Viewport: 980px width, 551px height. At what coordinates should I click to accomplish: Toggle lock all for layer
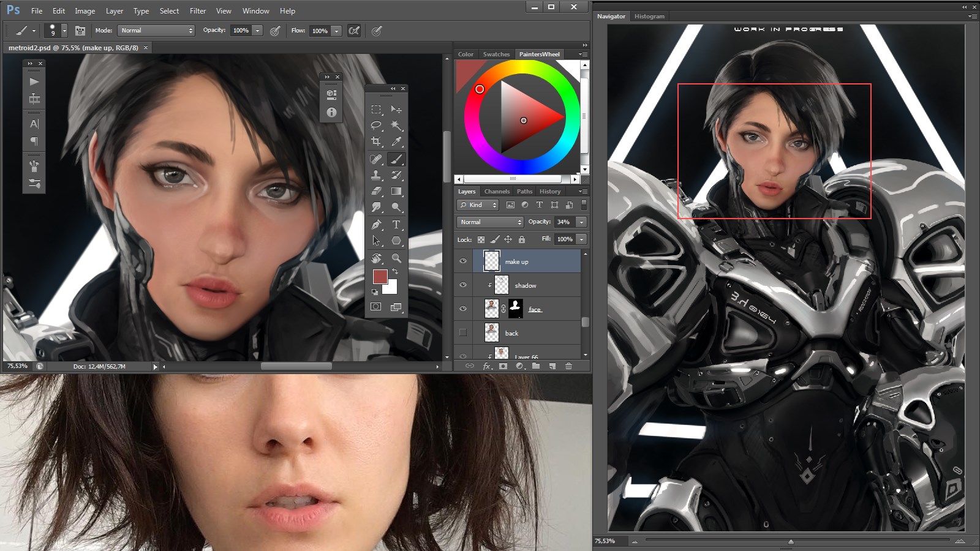(522, 239)
